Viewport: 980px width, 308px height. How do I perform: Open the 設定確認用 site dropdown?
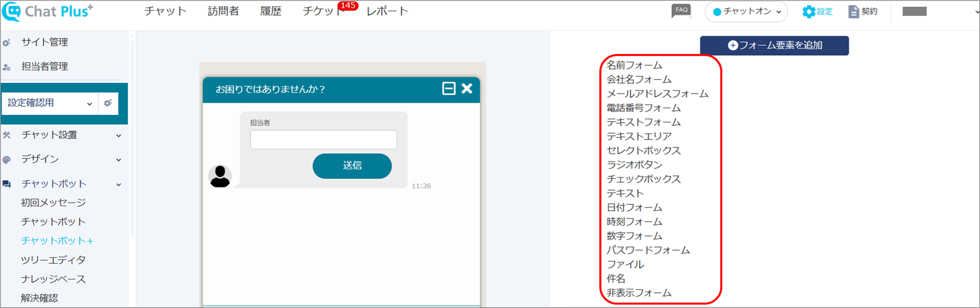(x=49, y=103)
